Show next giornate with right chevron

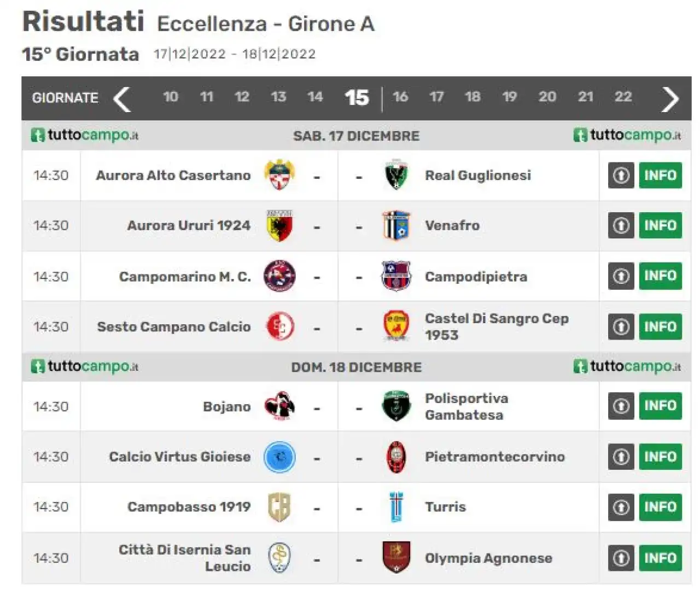[670, 99]
